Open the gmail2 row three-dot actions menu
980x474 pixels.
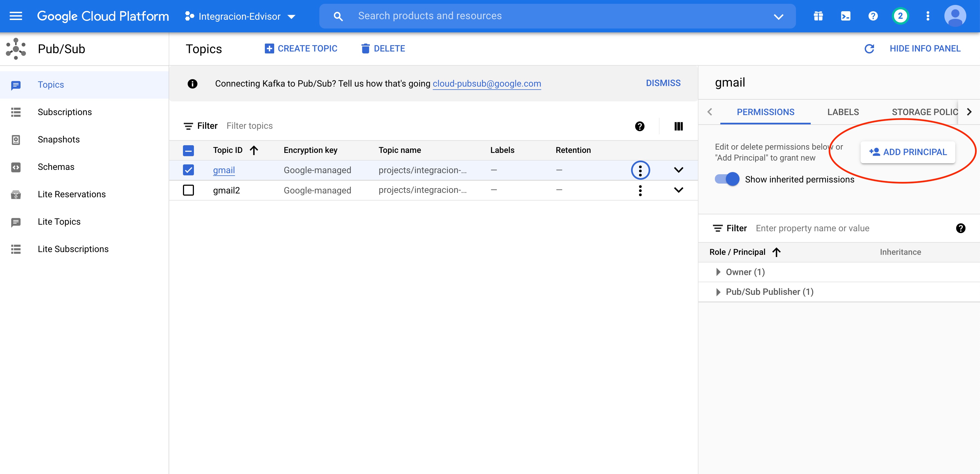pyautogui.click(x=640, y=191)
